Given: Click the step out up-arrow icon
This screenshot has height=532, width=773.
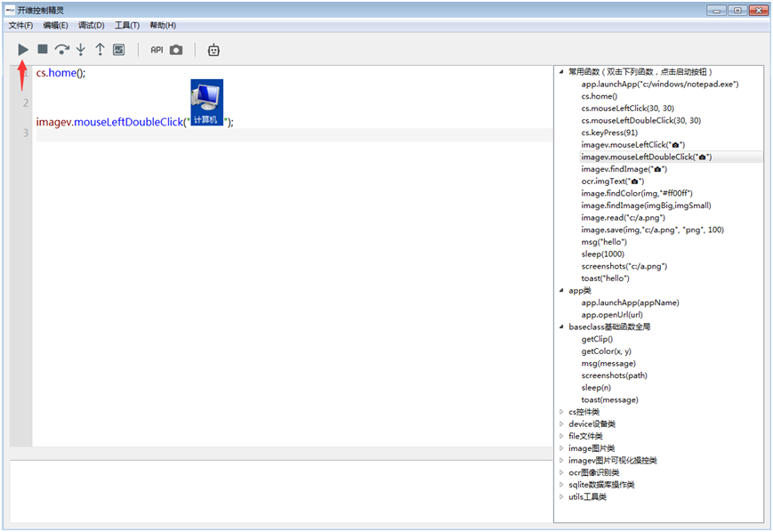Looking at the screenshot, I should [101, 49].
